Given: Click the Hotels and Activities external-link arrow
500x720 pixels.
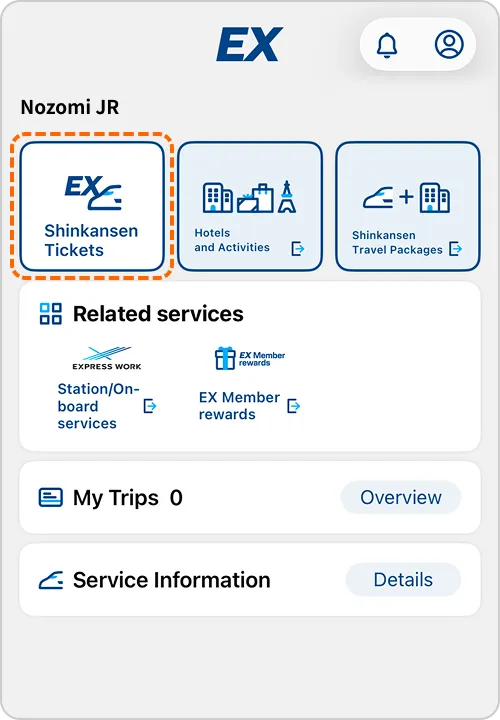Looking at the screenshot, I should coord(298,249).
